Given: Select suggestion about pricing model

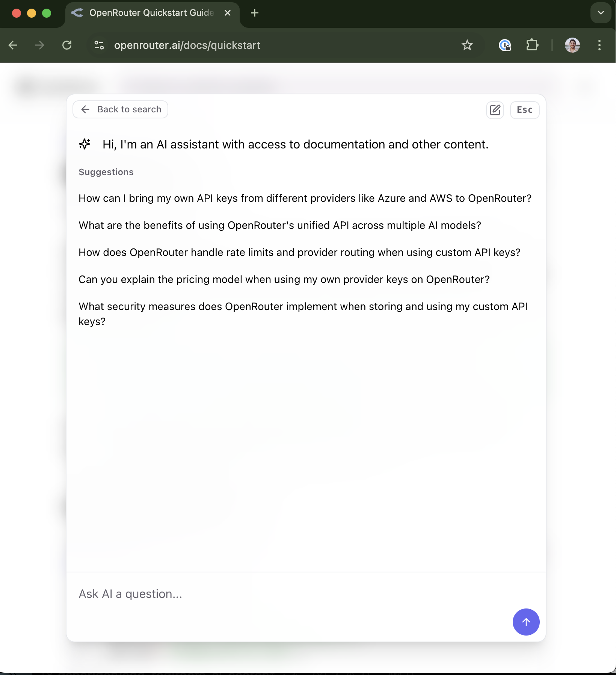Looking at the screenshot, I should 284,280.
